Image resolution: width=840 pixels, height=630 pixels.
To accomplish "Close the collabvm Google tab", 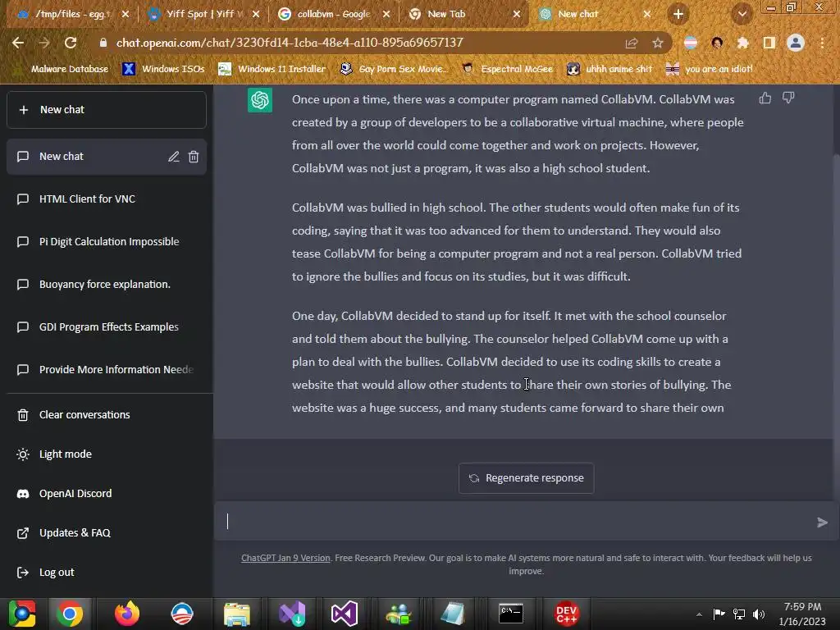I will pos(386,15).
